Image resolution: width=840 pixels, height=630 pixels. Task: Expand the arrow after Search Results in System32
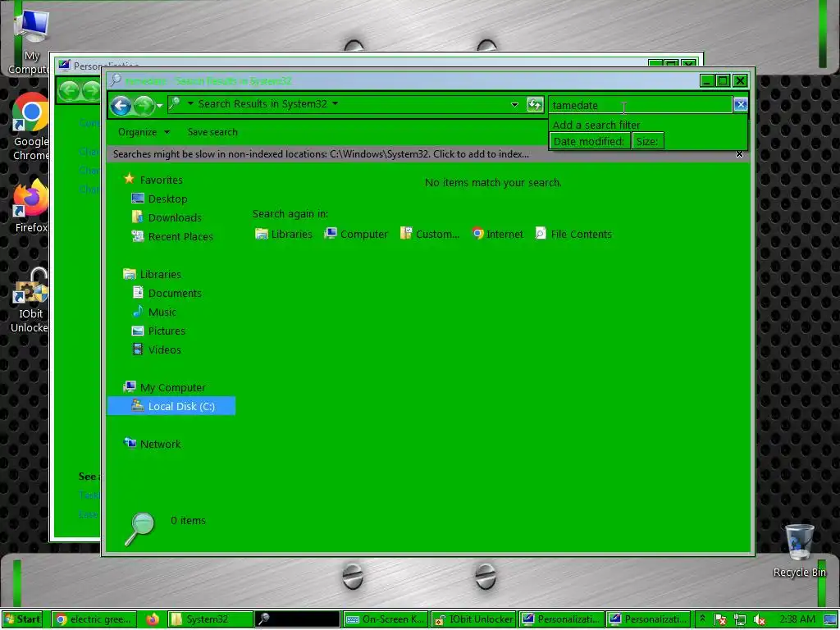point(336,103)
